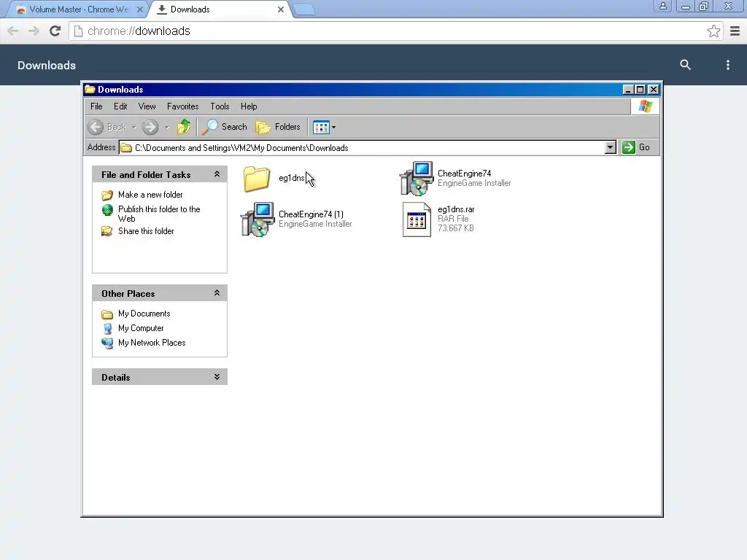
Task: Click the Publish to Web globe icon
Action: tap(107, 209)
